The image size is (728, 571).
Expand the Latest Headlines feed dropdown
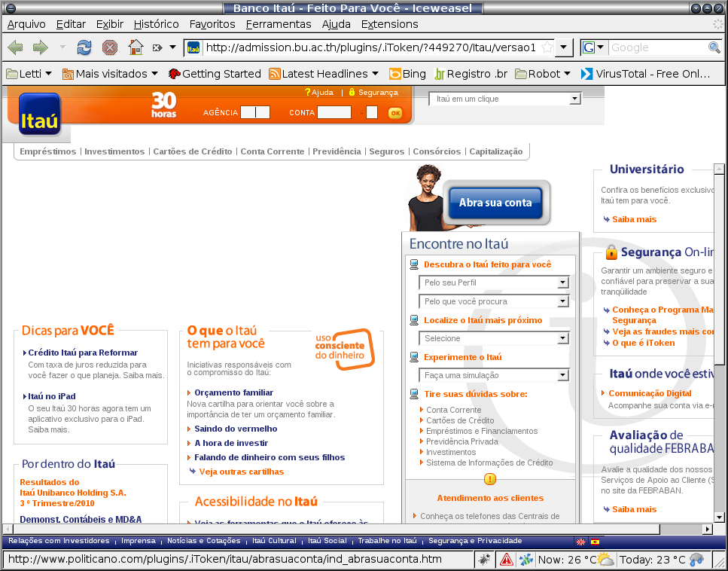(x=324, y=74)
